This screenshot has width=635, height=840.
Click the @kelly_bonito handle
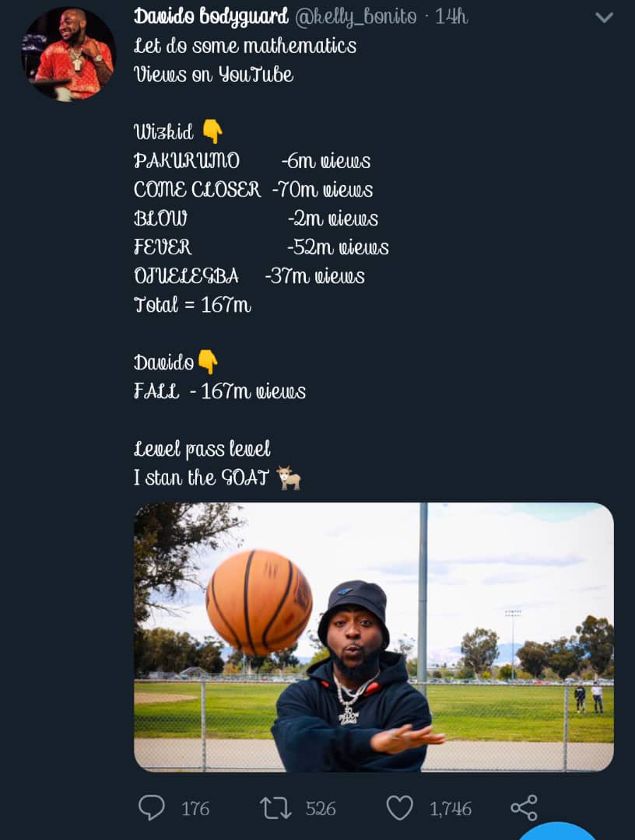click(x=356, y=16)
